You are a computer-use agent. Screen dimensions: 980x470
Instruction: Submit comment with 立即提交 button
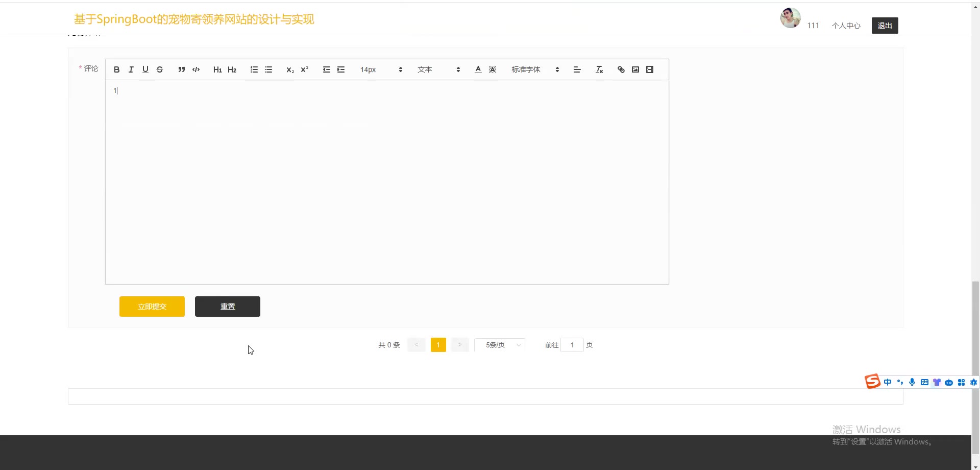click(152, 307)
